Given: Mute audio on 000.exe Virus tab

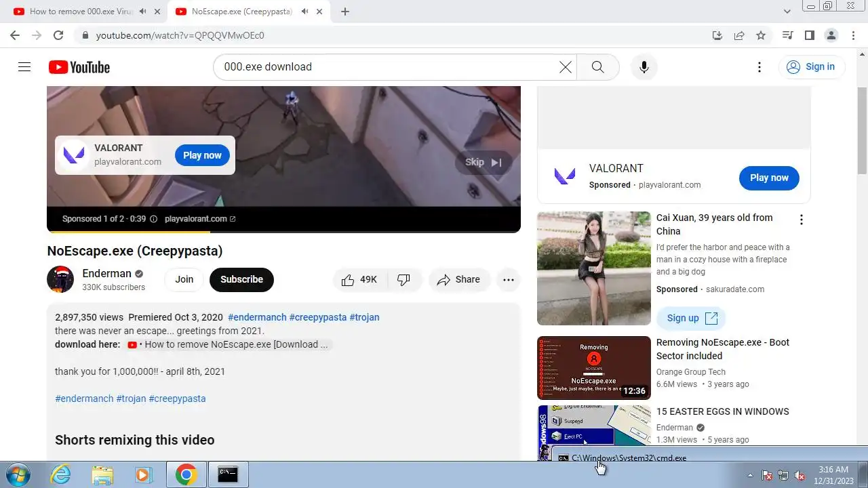Looking at the screenshot, I should tap(142, 12).
